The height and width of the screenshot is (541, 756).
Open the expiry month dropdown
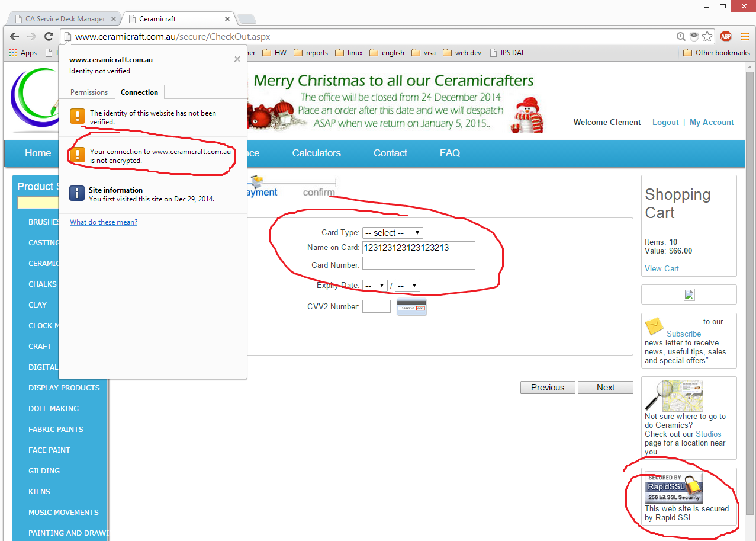pos(375,286)
